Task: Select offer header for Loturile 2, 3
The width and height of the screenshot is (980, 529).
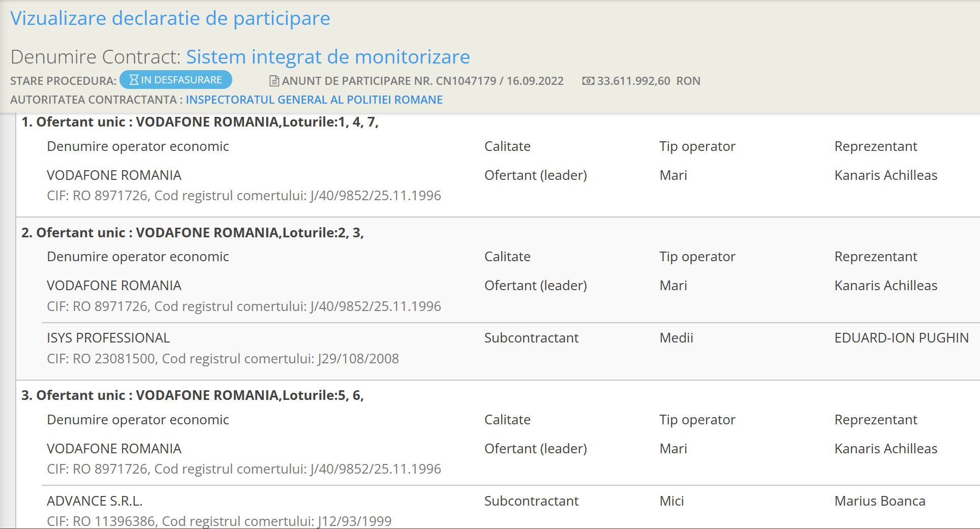Action: point(193,233)
